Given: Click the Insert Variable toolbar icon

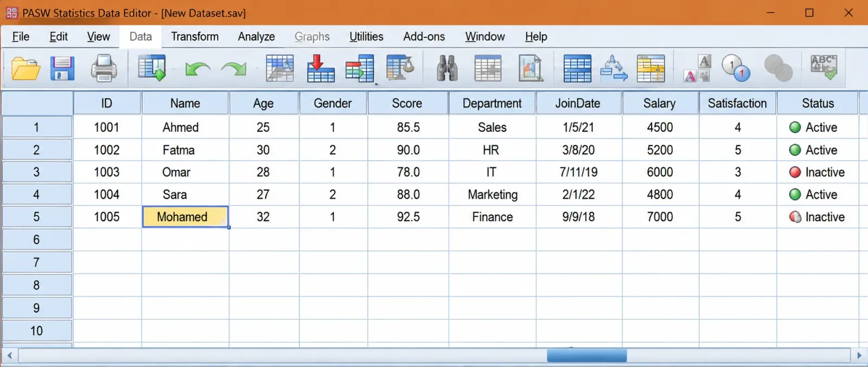Looking at the screenshot, I should 531,69.
